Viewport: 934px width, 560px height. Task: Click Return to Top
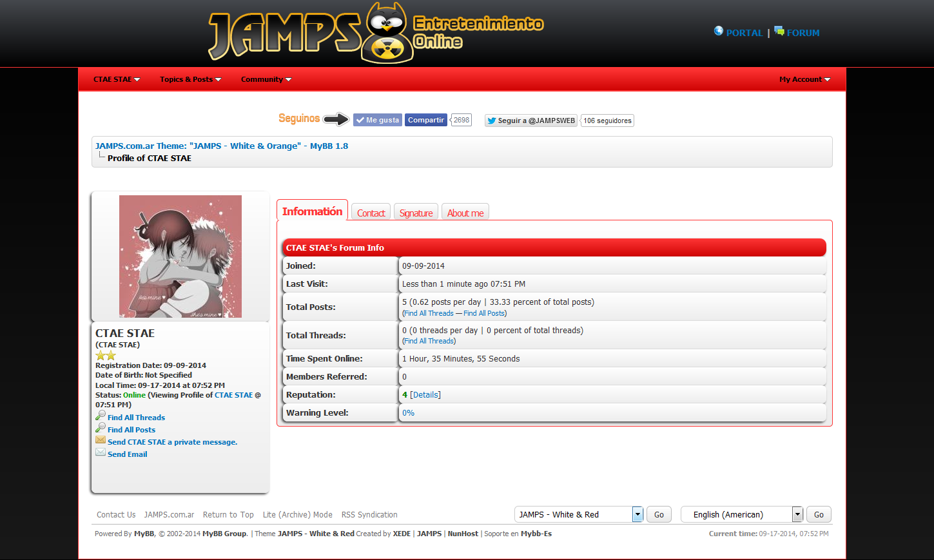point(228,514)
